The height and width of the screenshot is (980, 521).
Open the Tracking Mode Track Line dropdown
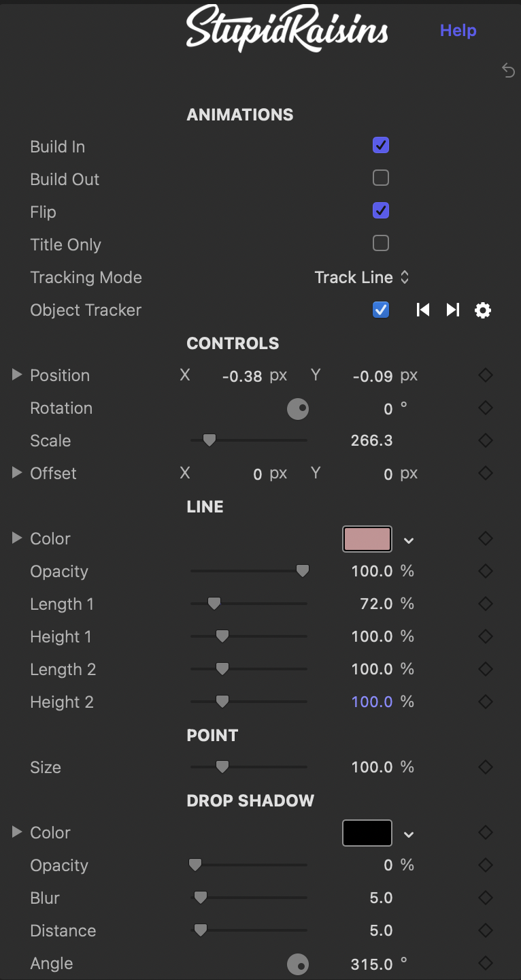[x=362, y=278]
